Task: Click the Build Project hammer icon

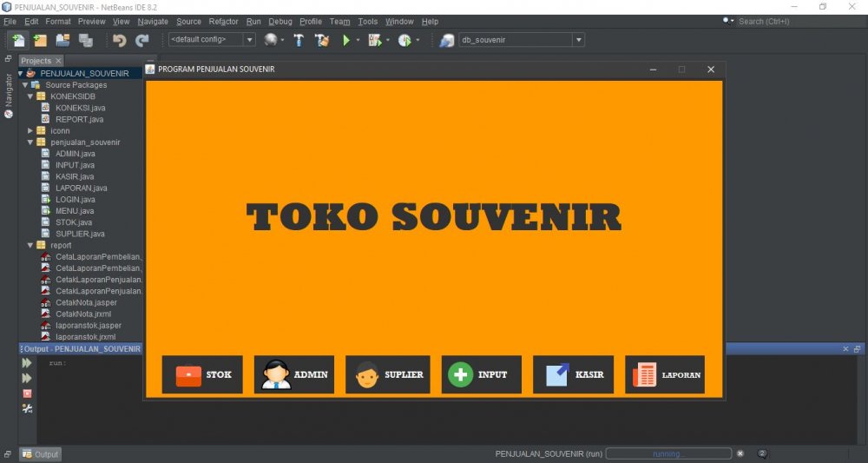Action: [x=299, y=40]
